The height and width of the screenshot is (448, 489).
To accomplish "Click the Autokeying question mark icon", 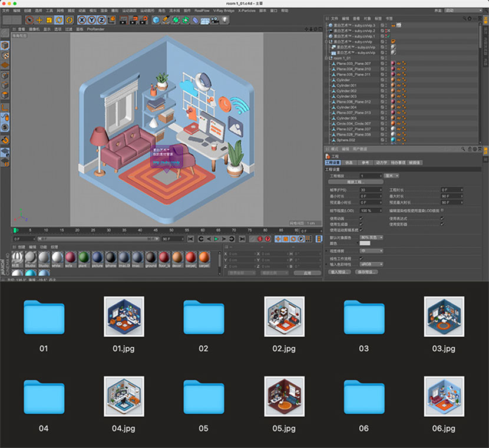I will coord(267,239).
